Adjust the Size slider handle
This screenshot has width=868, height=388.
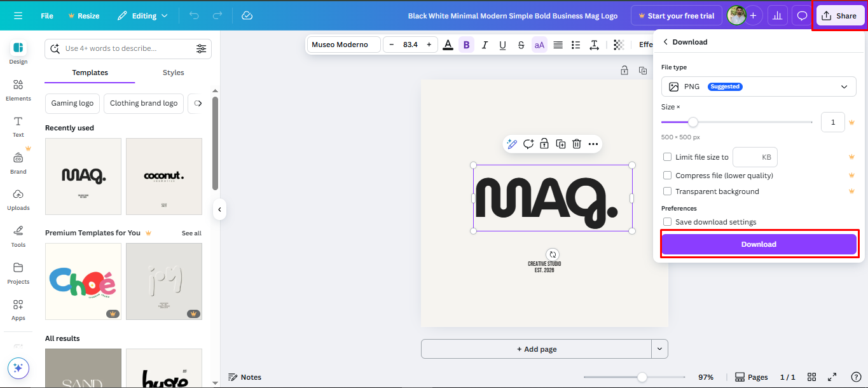point(692,121)
